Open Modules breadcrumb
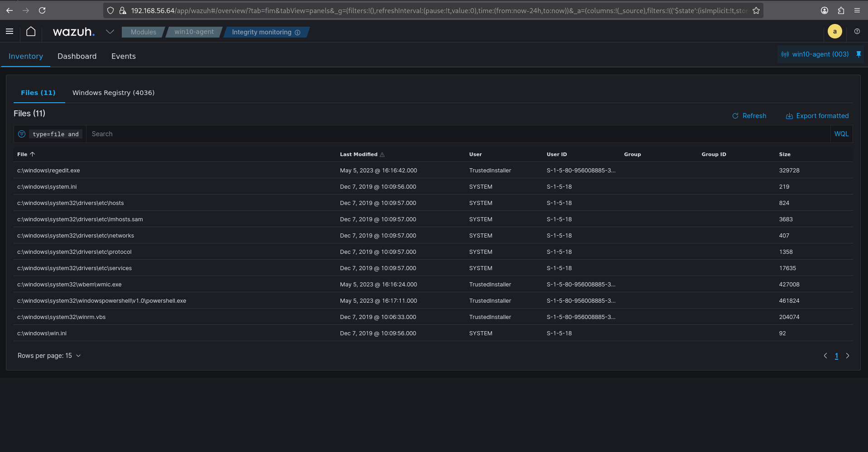The image size is (868, 452). [143, 32]
